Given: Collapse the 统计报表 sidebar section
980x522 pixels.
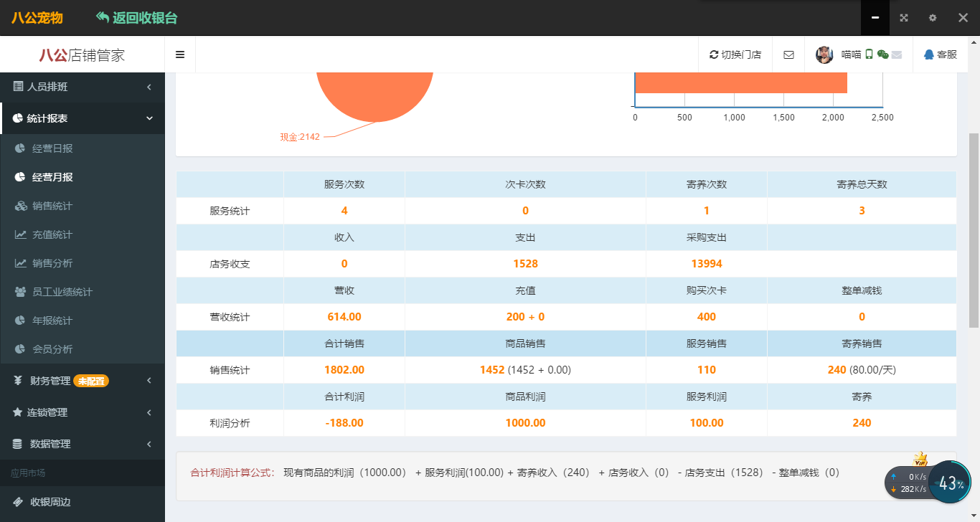Looking at the screenshot, I should click(x=83, y=118).
